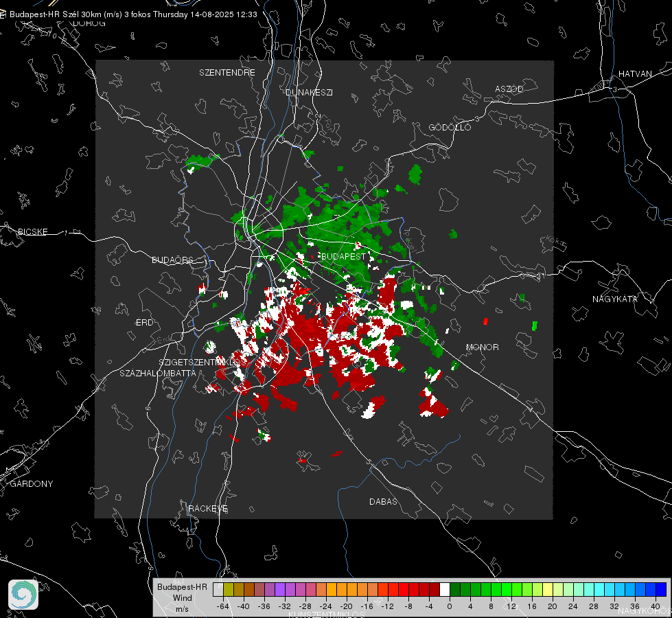This screenshot has height=618, width=672.
Task: Pick the darkest red swatch beside white
Action: [x=435, y=590]
